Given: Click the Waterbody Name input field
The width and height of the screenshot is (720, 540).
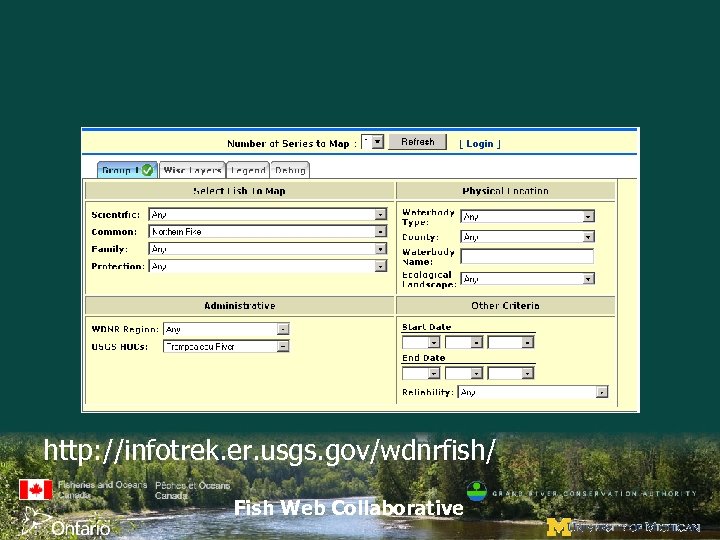Looking at the screenshot, I should pyautogui.click(x=527, y=256).
